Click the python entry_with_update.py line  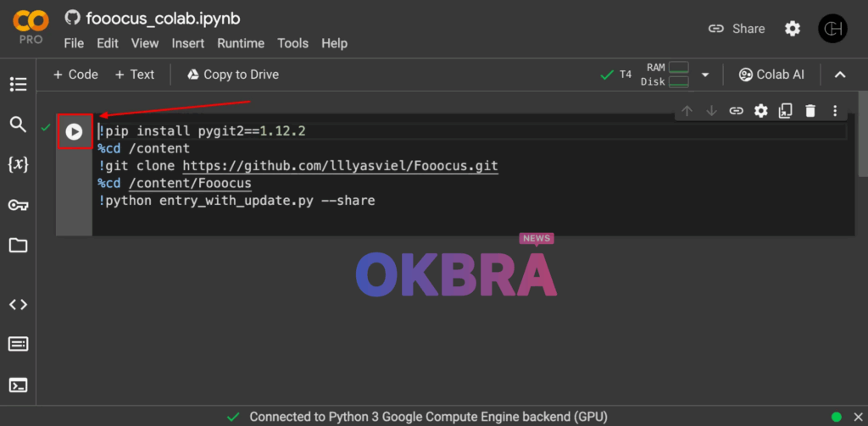pos(237,200)
